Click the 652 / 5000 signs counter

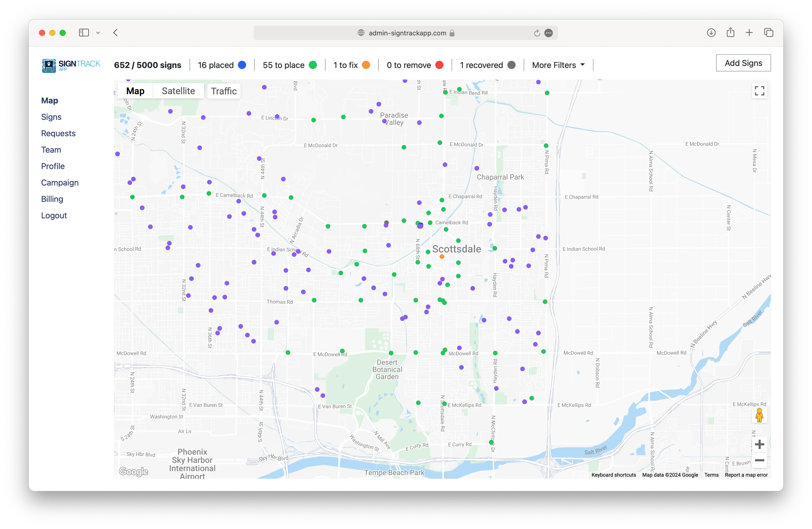pyautogui.click(x=148, y=65)
